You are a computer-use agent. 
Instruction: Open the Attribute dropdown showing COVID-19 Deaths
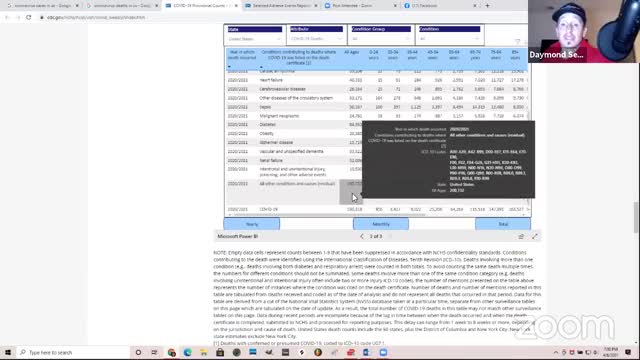point(316,39)
